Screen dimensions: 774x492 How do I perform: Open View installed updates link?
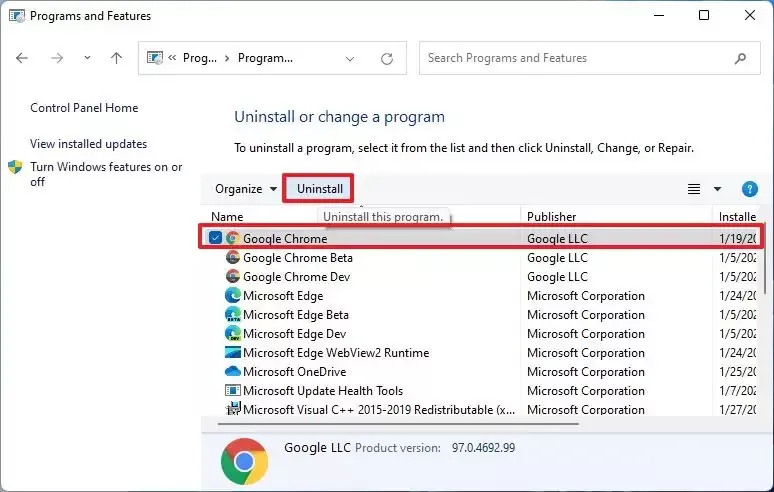(88, 144)
